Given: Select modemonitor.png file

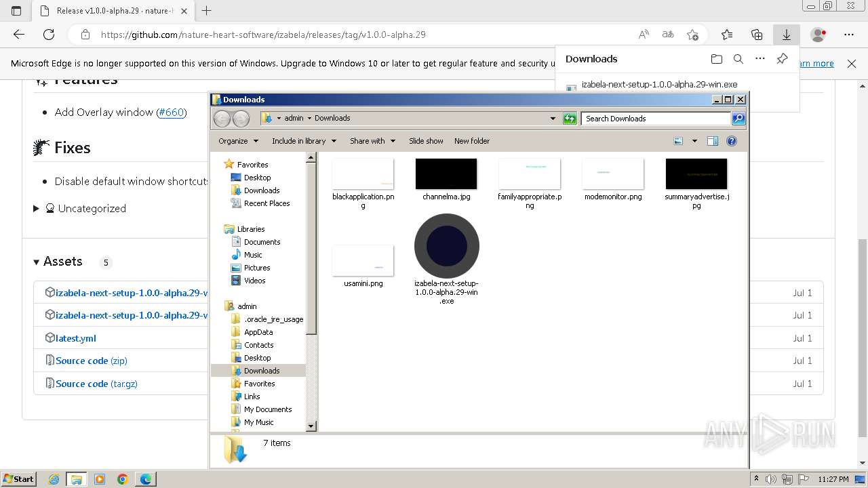Looking at the screenshot, I should coord(613,179).
